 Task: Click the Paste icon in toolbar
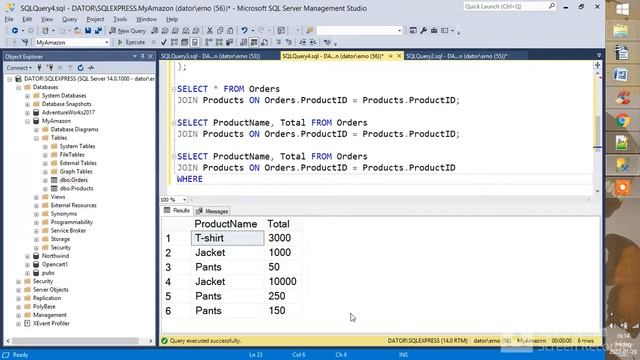230,31
